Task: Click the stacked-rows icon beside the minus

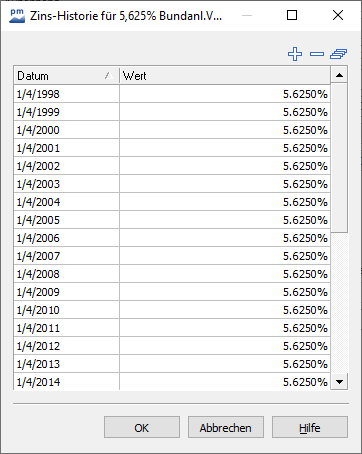Action: click(339, 54)
